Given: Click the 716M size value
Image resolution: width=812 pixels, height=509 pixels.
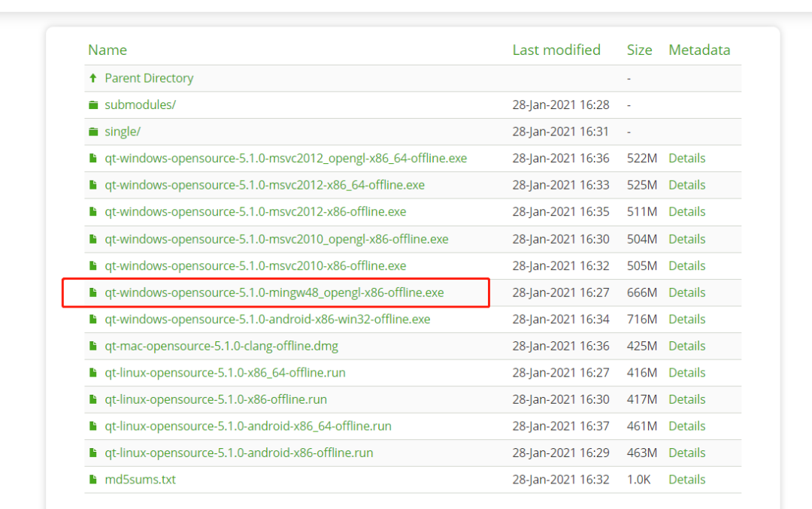Looking at the screenshot, I should pyautogui.click(x=642, y=320).
